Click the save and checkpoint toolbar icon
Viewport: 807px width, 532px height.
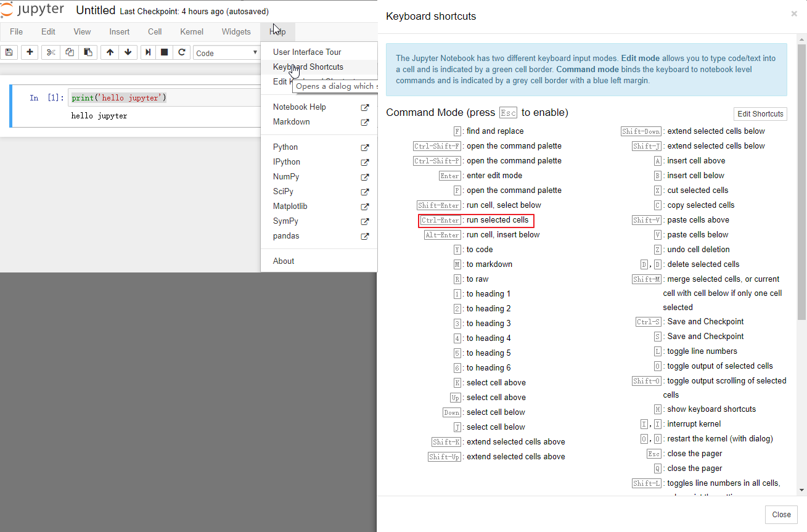(x=9, y=52)
